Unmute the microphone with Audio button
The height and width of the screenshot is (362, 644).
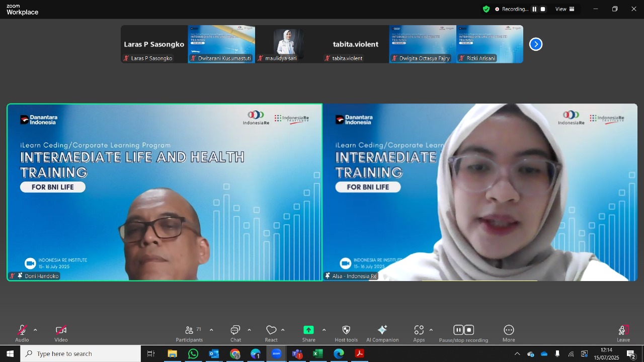tap(22, 333)
